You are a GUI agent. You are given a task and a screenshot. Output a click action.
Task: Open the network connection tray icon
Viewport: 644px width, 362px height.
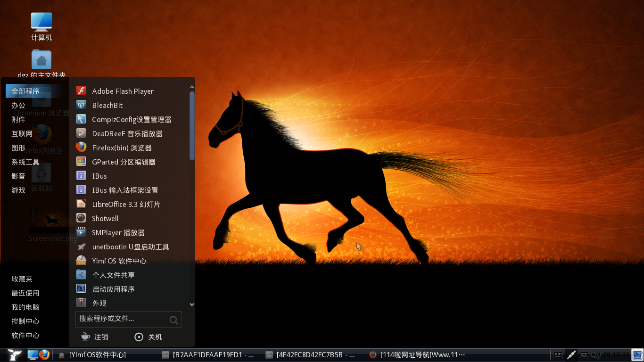[571, 355]
